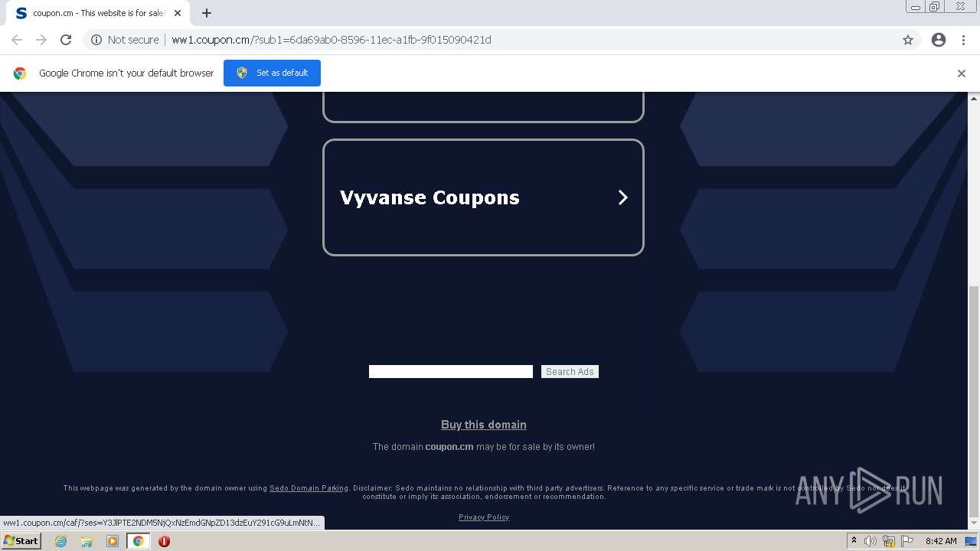Show hidden system tray icons
980x551 pixels.
coord(854,541)
